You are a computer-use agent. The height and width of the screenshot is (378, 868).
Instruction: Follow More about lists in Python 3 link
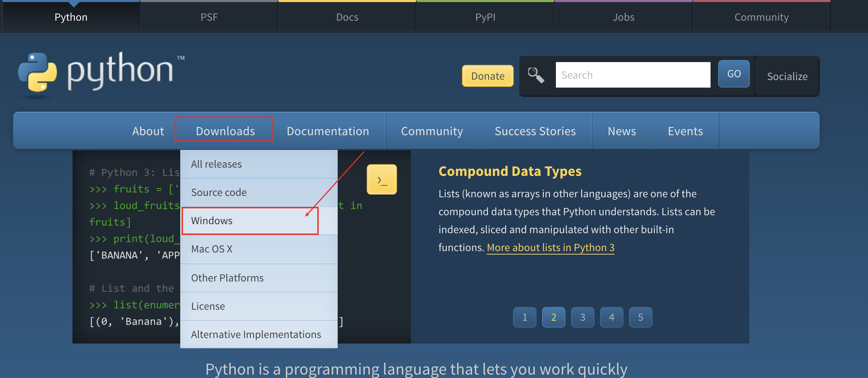(x=550, y=248)
